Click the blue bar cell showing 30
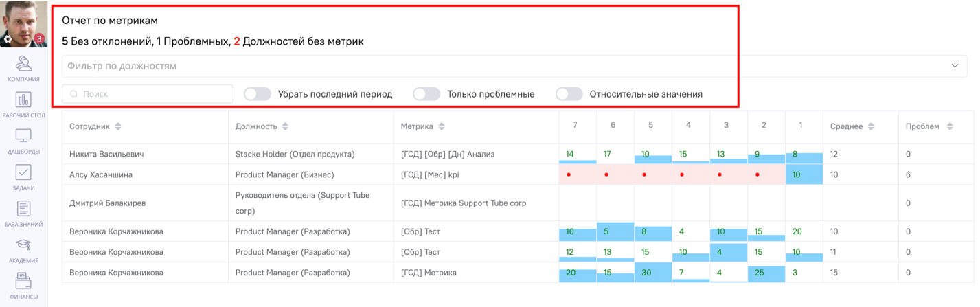The image size is (980, 307). point(653,273)
